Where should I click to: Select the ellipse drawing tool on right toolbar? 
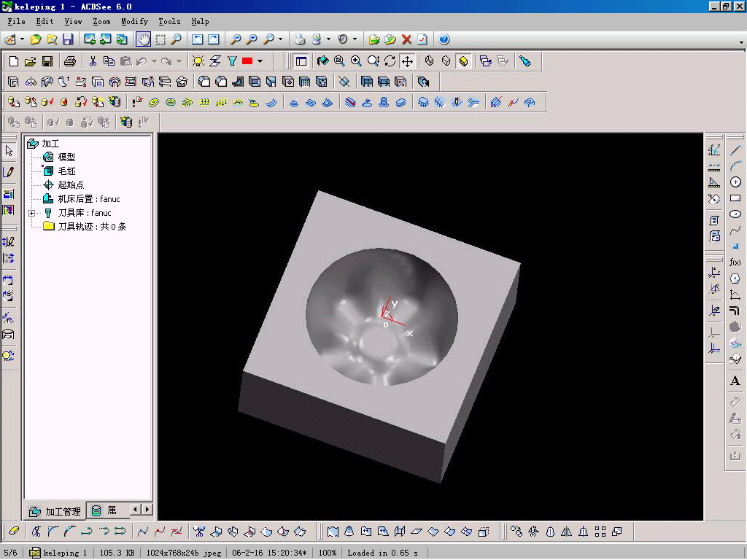pos(735,214)
